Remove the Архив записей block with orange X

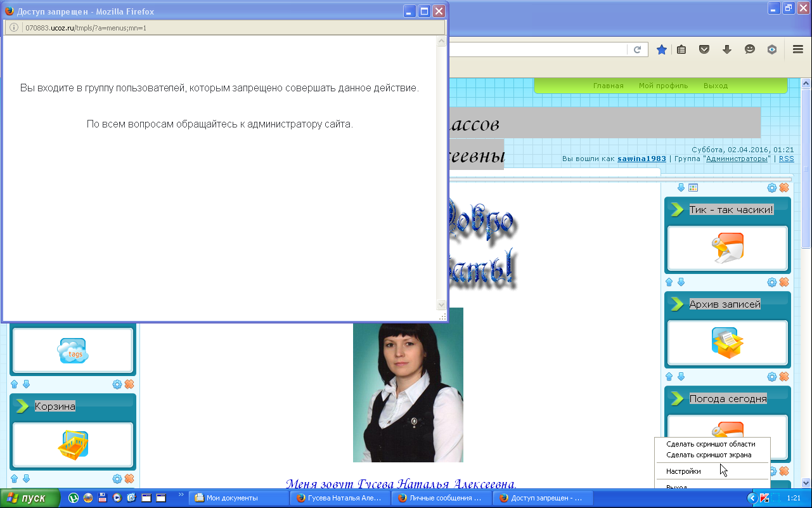coord(784,377)
